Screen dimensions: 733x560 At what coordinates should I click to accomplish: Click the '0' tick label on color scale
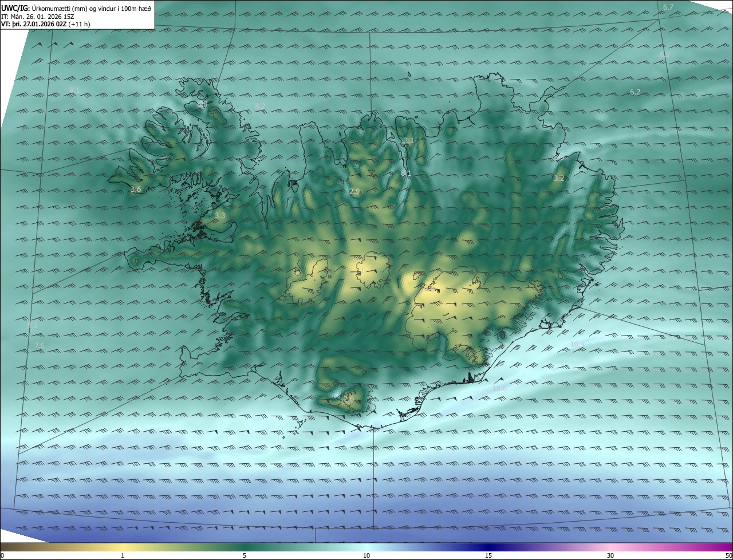coord(2,556)
